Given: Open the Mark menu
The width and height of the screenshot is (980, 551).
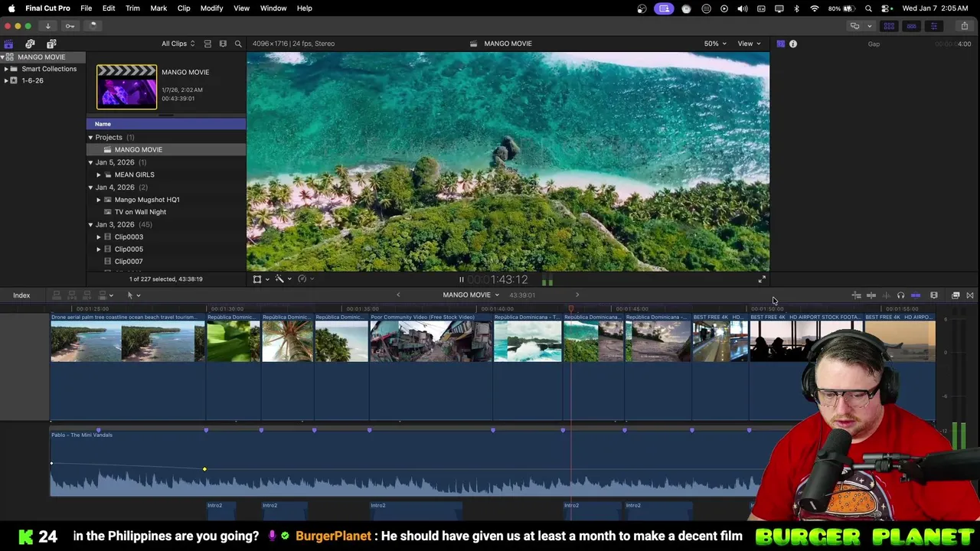Looking at the screenshot, I should click(158, 8).
